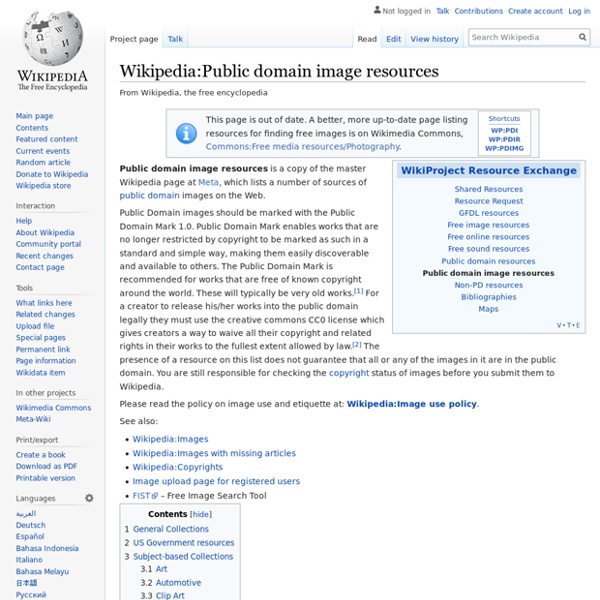600x600 pixels.
Task: Click the WP:PDI shortcut
Action: (x=504, y=130)
